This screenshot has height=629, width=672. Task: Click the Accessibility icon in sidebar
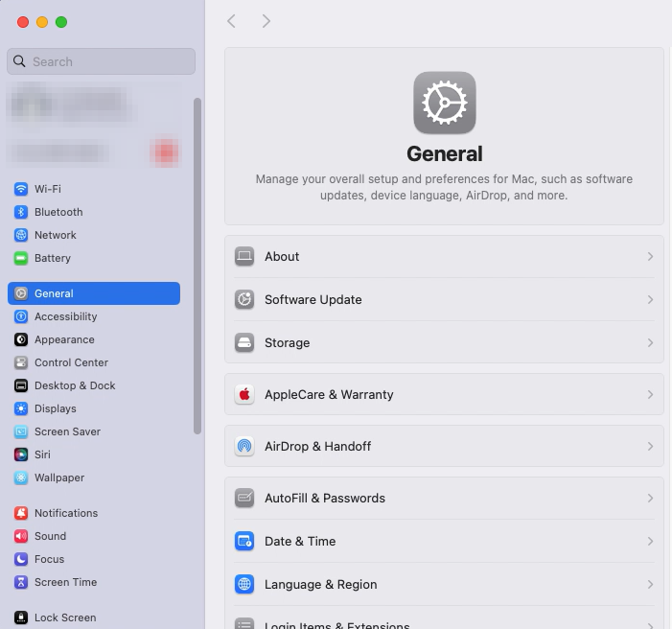click(21, 316)
